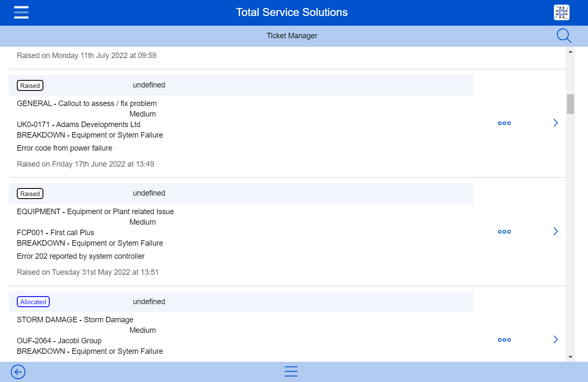Click BREAKDOWN line under Jacobi Group

(90, 351)
